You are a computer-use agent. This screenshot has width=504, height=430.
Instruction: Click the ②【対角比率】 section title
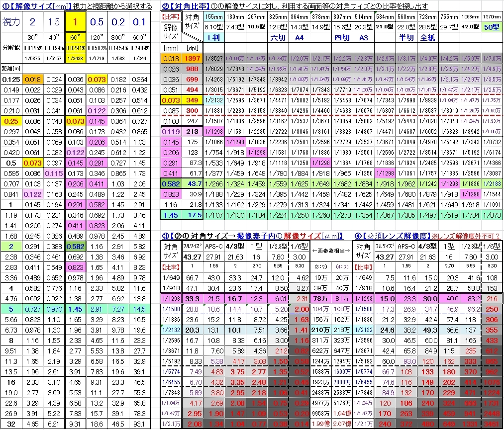pyautogui.click(x=186, y=6)
